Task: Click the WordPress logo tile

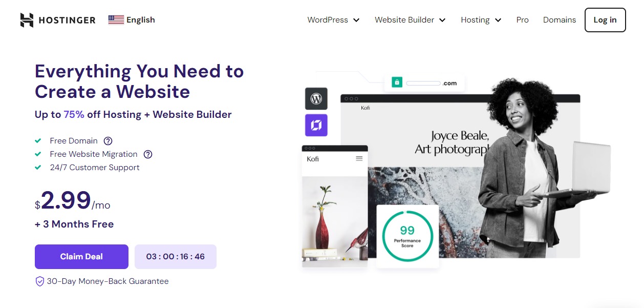Action: coord(316,99)
